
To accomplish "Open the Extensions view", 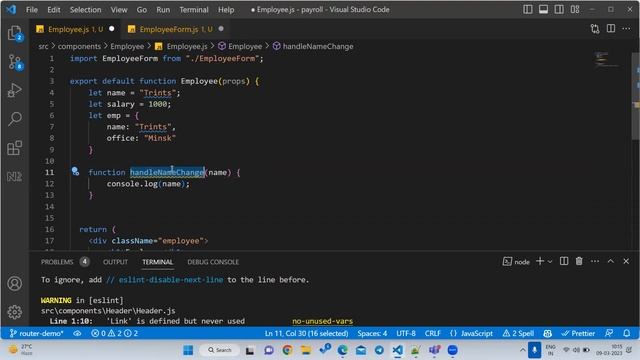I will point(15,148).
